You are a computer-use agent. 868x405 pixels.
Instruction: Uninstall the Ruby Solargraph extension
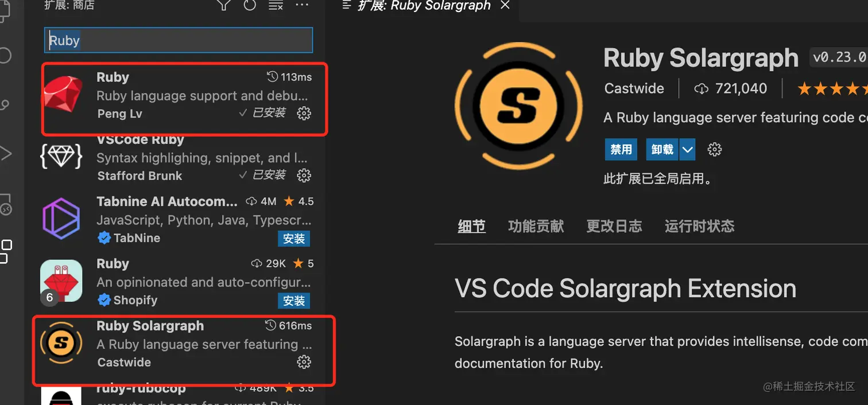click(662, 150)
